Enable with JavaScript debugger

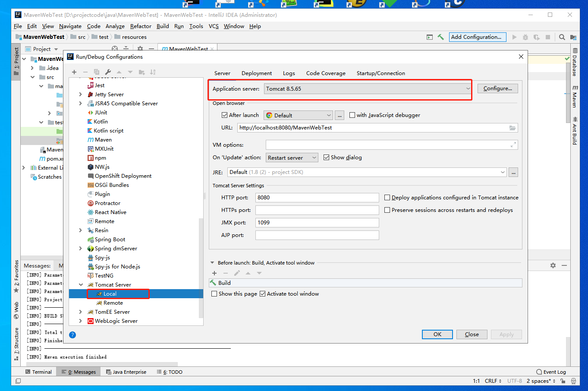pyautogui.click(x=352, y=115)
